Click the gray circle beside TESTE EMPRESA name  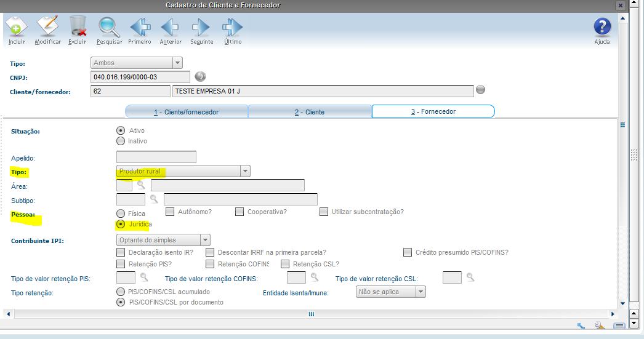(x=480, y=89)
